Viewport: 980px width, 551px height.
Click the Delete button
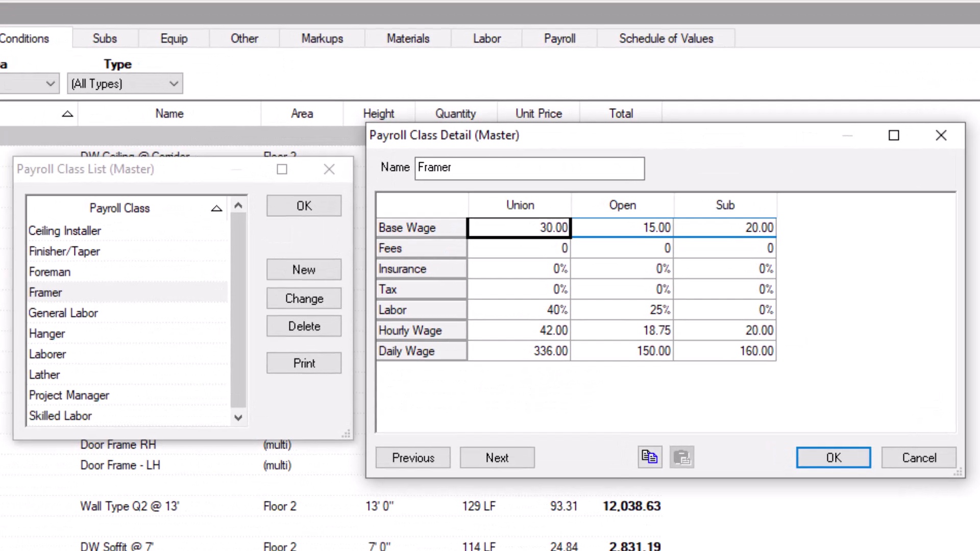[x=304, y=326]
